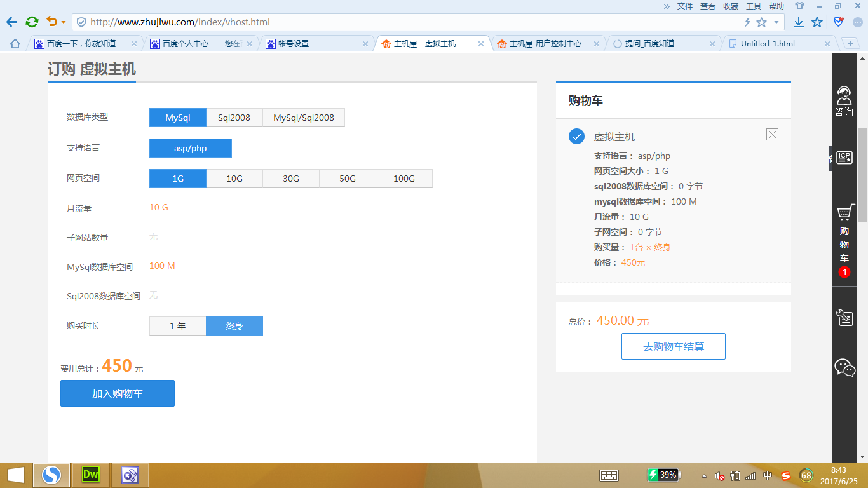The height and width of the screenshot is (488, 868).
Task: Remove the 虚拟主机 item with the X icon
Action: coord(772,134)
